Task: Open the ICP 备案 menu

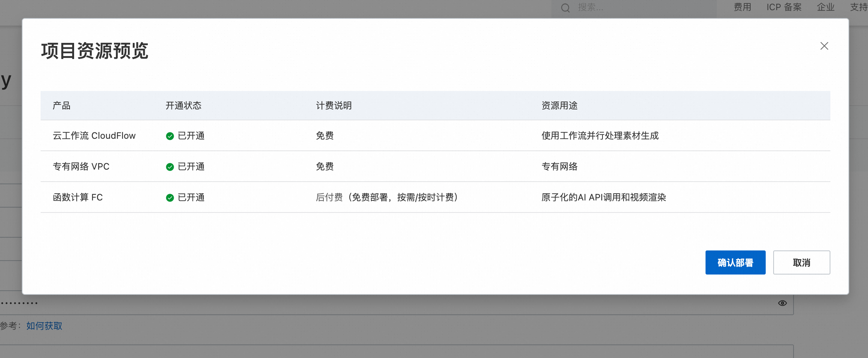Action: point(784,7)
